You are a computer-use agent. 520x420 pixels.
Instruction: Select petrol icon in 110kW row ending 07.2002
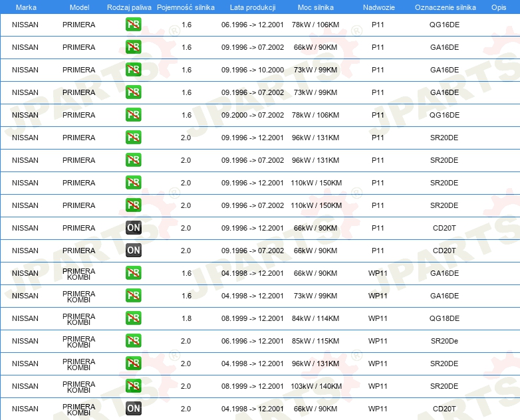click(x=133, y=205)
